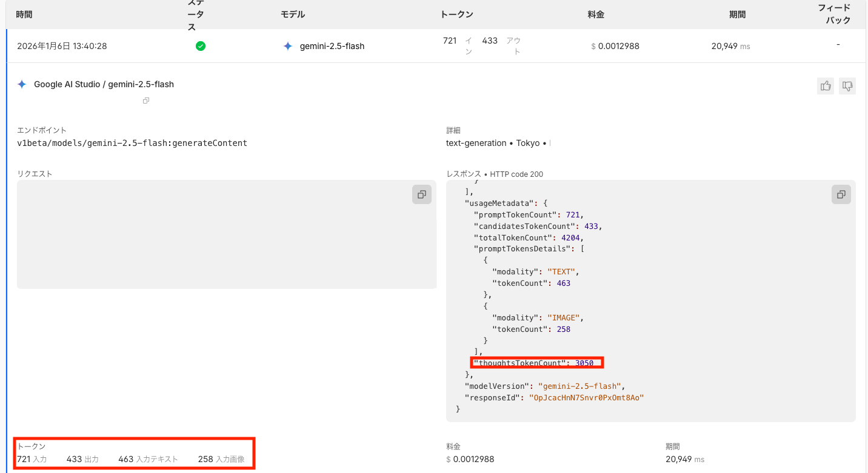
Task: Click the thumbs down feedback button
Action: pyautogui.click(x=847, y=86)
